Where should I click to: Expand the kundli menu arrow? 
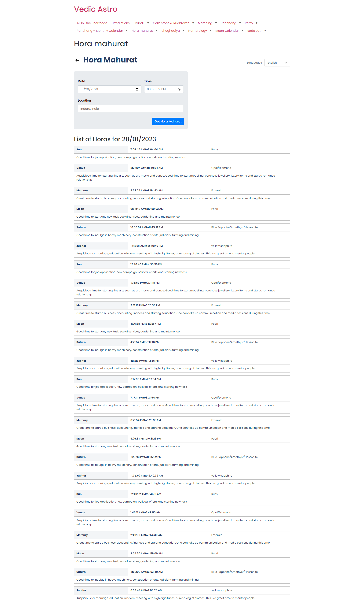click(x=148, y=23)
